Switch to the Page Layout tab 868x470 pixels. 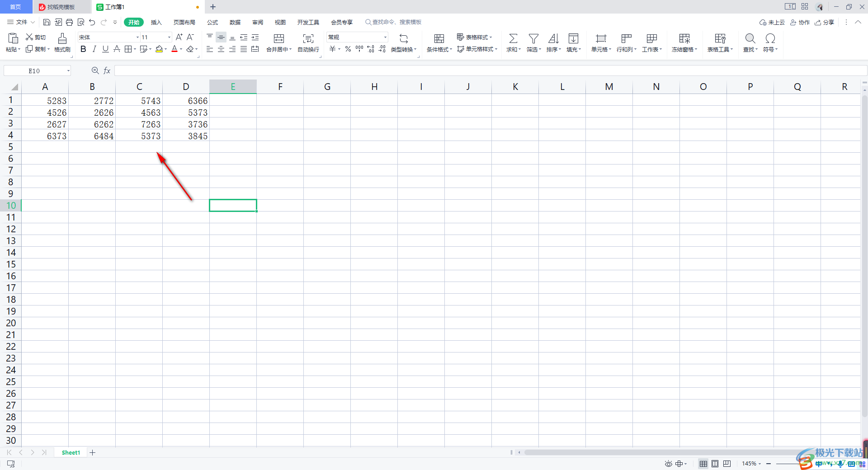pos(184,22)
